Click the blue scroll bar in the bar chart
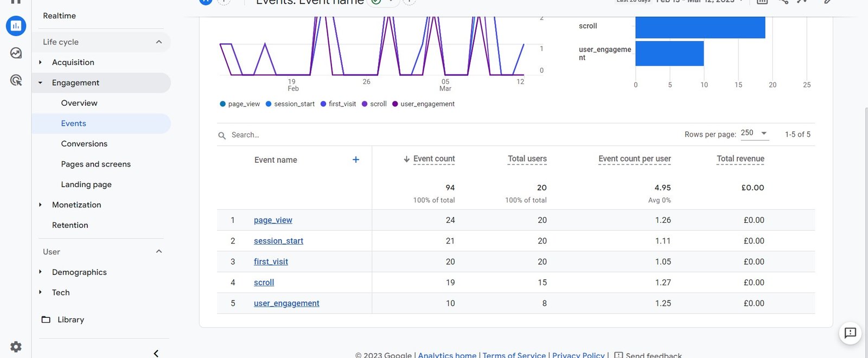868x358 pixels. [x=700, y=27]
